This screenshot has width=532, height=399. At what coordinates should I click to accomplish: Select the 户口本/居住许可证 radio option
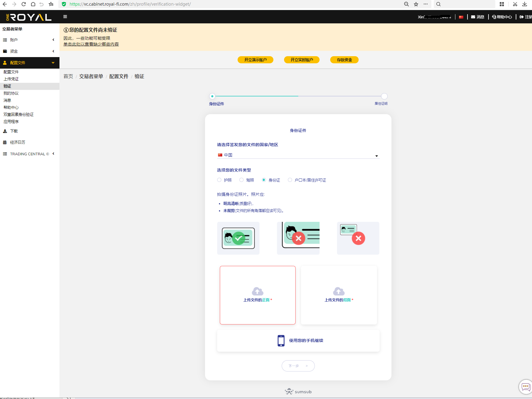(x=290, y=180)
